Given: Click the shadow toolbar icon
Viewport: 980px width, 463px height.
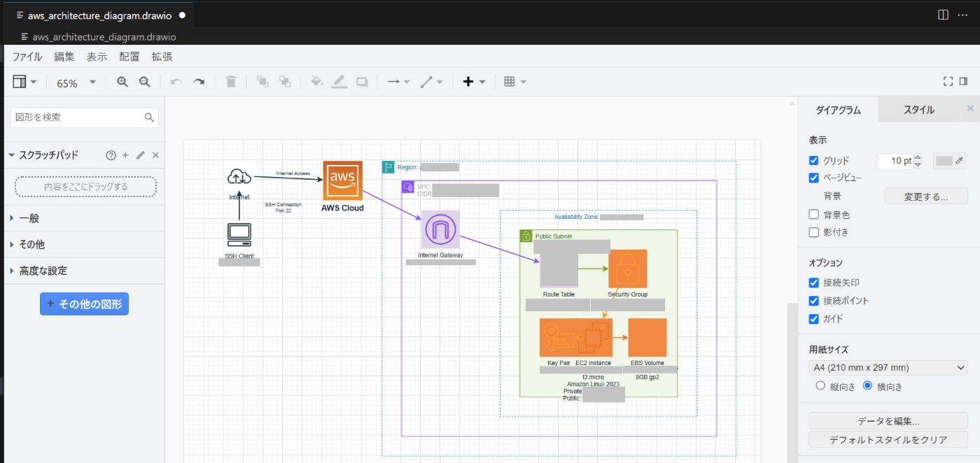Looking at the screenshot, I should [362, 82].
